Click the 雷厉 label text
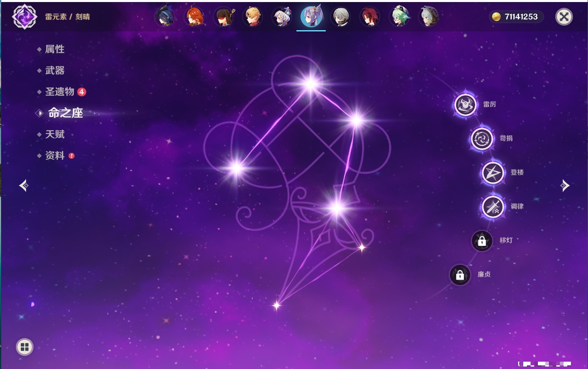The image size is (588, 369). [489, 104]
